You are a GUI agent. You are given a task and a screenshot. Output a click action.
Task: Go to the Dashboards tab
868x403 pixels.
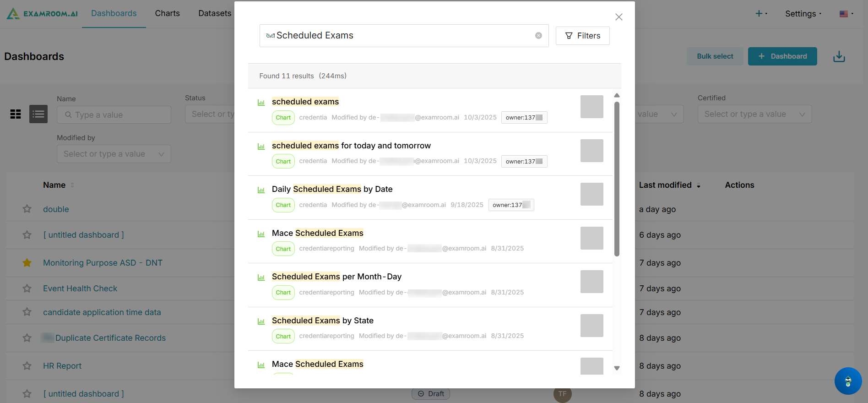click(114, 13)
